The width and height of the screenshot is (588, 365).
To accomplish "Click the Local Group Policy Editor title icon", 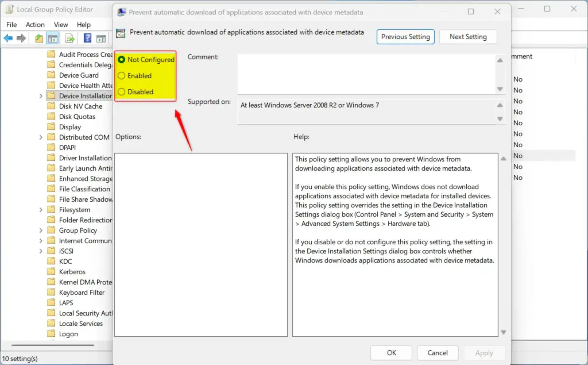I will (x=9, y=9).
